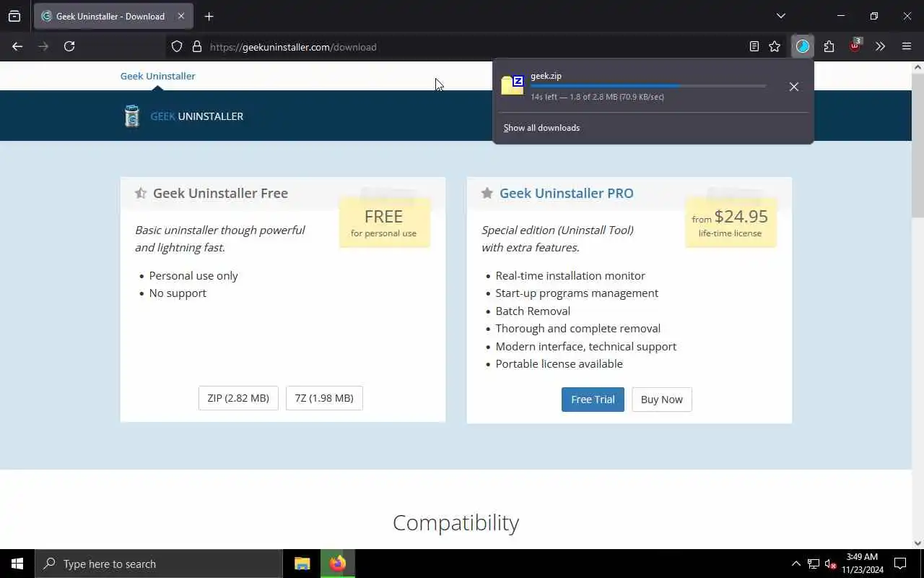The height and width of the screenshot is (578, 924).
Task: Select the 'Batch Removal' feature text
Action: coord(533,311)
